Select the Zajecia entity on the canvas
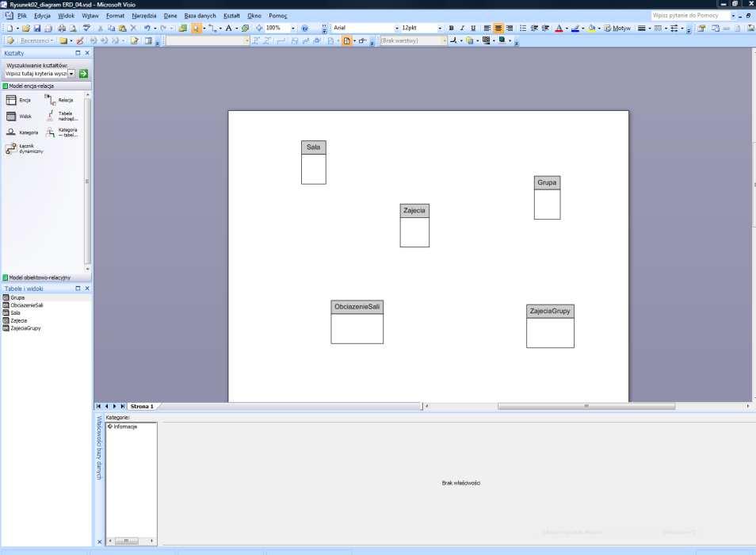The image size is (756, 555). point(414,225)
